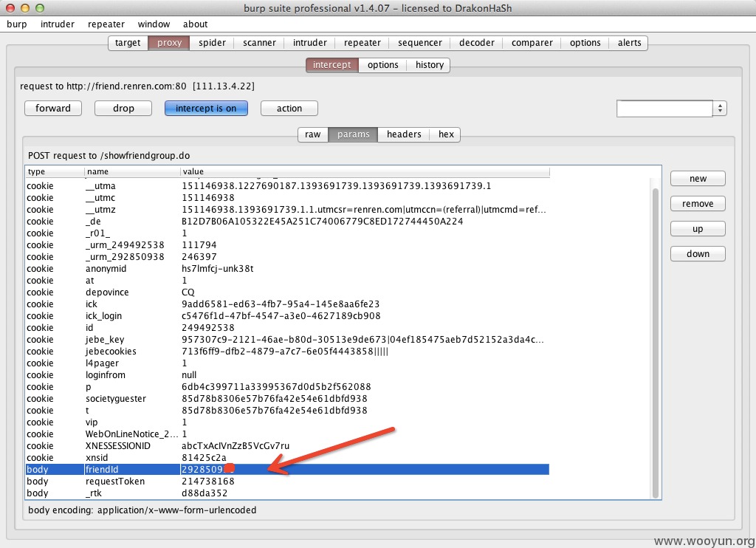756x548 pixels.
Task: Click the name column header
Action: click(x=133, y=172)
